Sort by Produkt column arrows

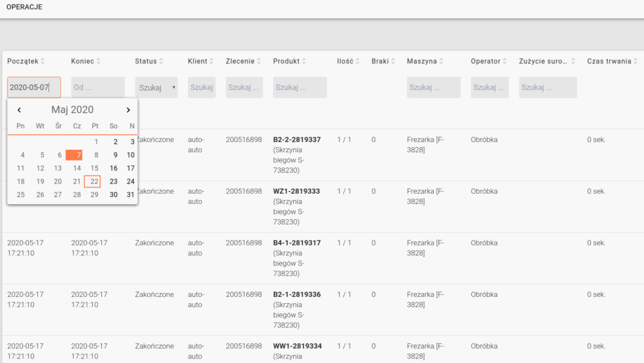coord(304,61)
